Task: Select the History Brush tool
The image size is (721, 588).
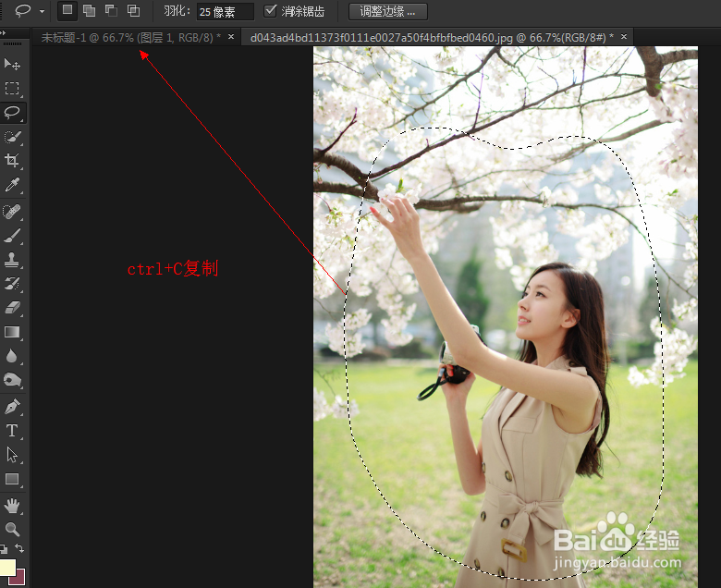Action: point(12,284)
